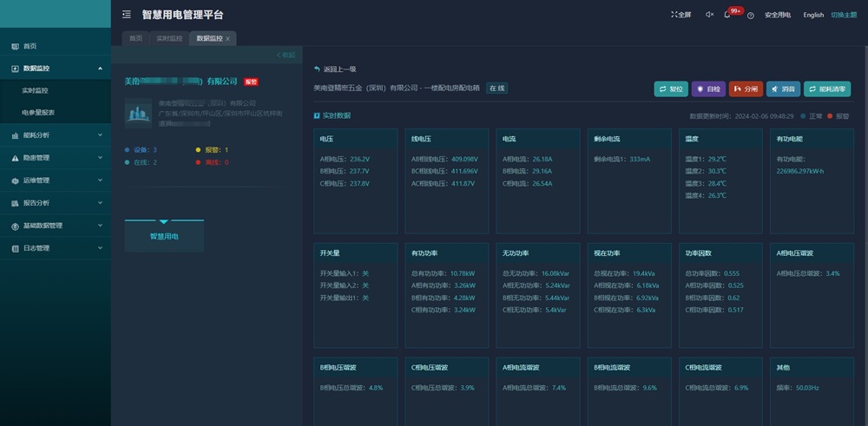Viewport: 868px width, 426px height.
Task: Open 电参量报表 in the sidebar
Action: pyautogui.click(x=38, y=113)
